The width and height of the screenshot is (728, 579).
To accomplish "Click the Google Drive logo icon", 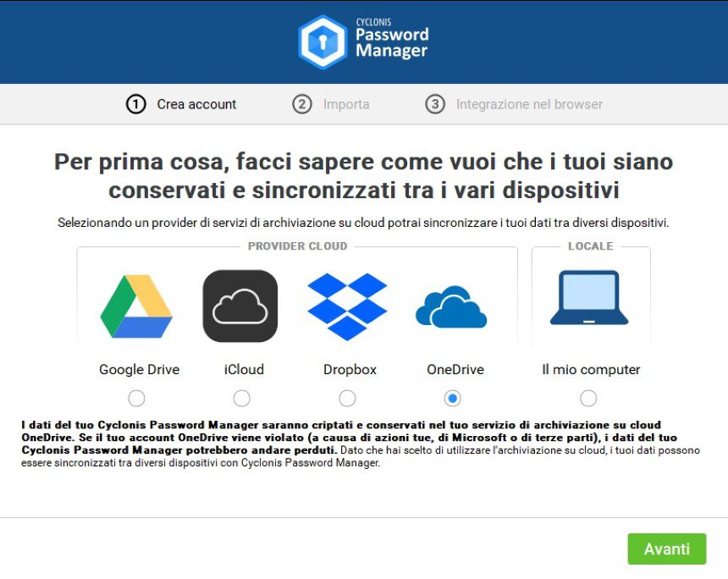I will pyautogui.click(x=136, y=306).
